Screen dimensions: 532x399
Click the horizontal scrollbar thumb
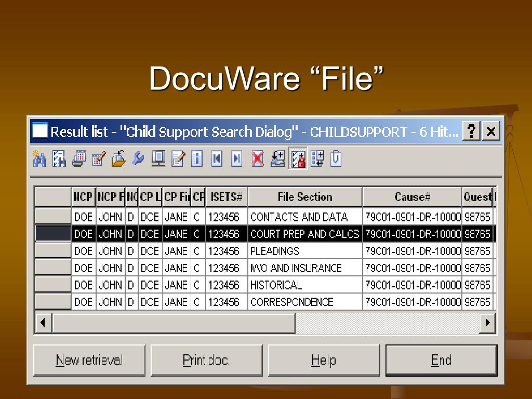tap(174, 323)
